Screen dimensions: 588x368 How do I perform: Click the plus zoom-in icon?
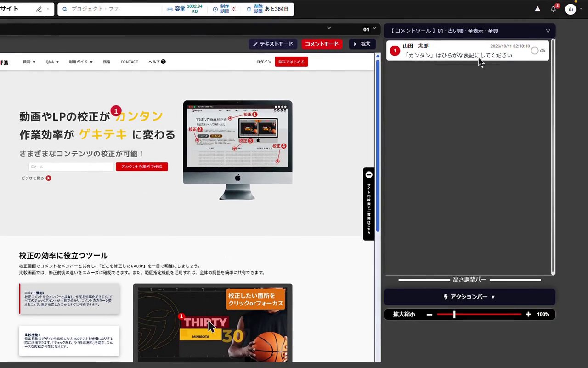coord(528,315)
